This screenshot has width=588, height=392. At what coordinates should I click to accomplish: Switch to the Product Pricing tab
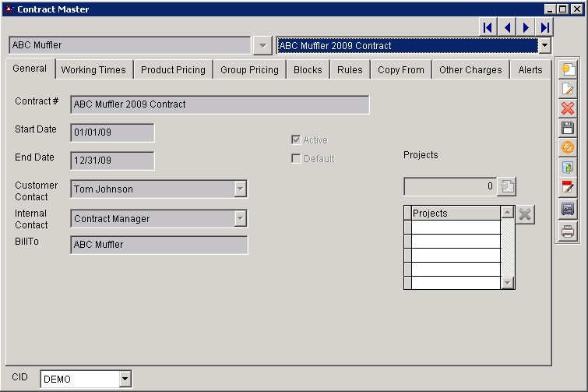173,70
